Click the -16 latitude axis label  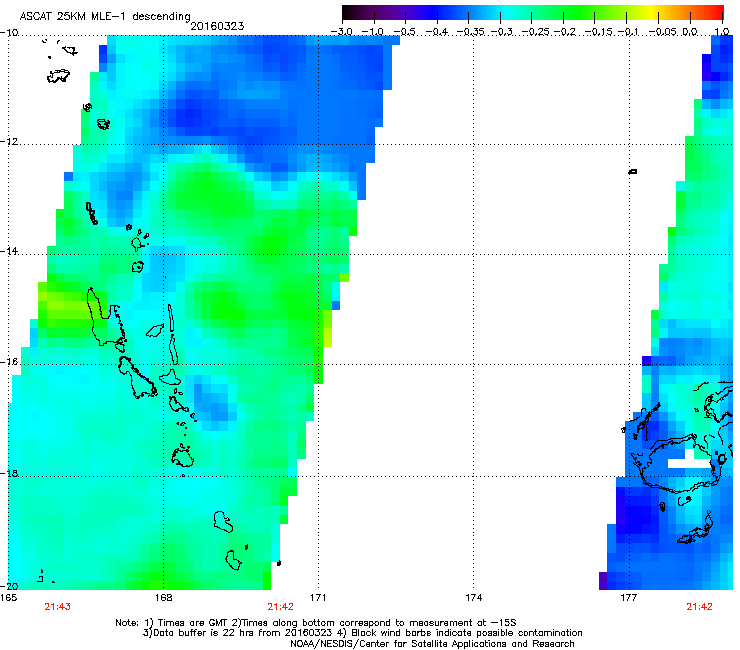point(9,362)
